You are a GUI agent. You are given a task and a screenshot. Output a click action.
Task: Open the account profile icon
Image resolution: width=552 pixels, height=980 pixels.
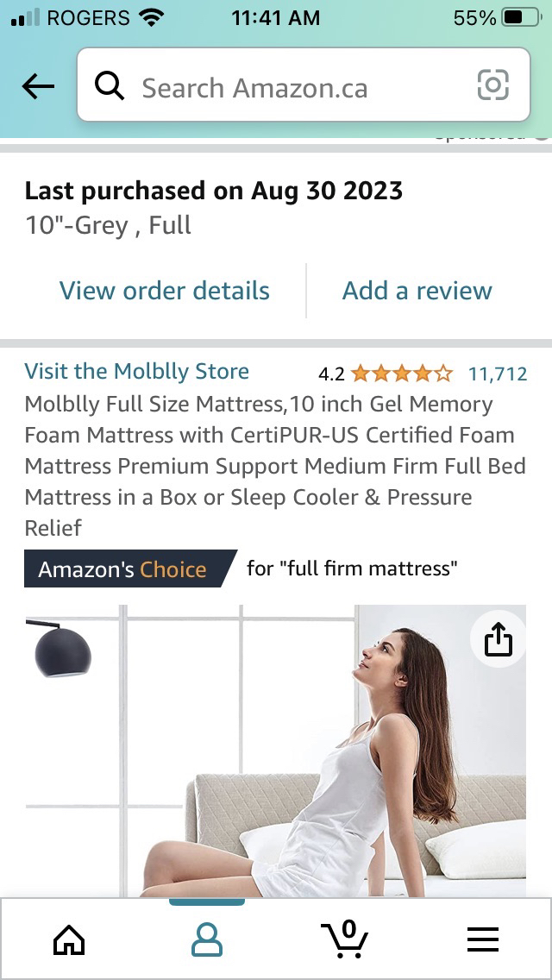tap(207, 940)
